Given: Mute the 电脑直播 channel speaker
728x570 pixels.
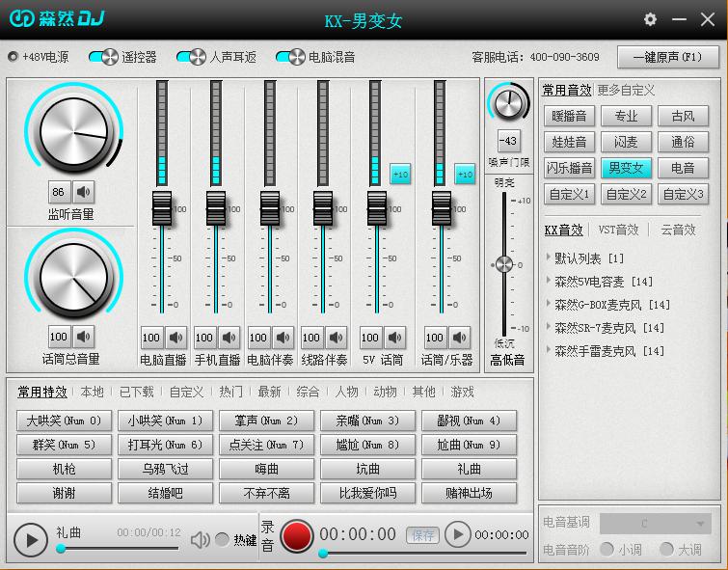Looking at the screenshot, I should tap(175, 338).
